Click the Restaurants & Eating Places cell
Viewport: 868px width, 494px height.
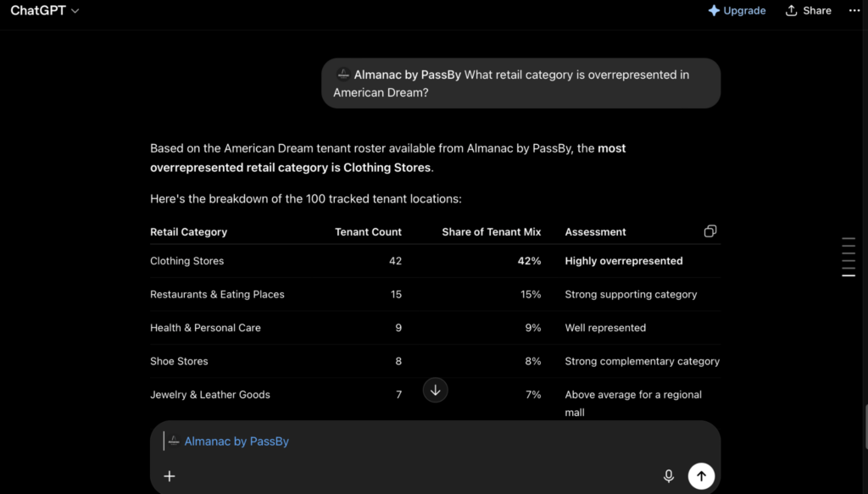(217, 294)
